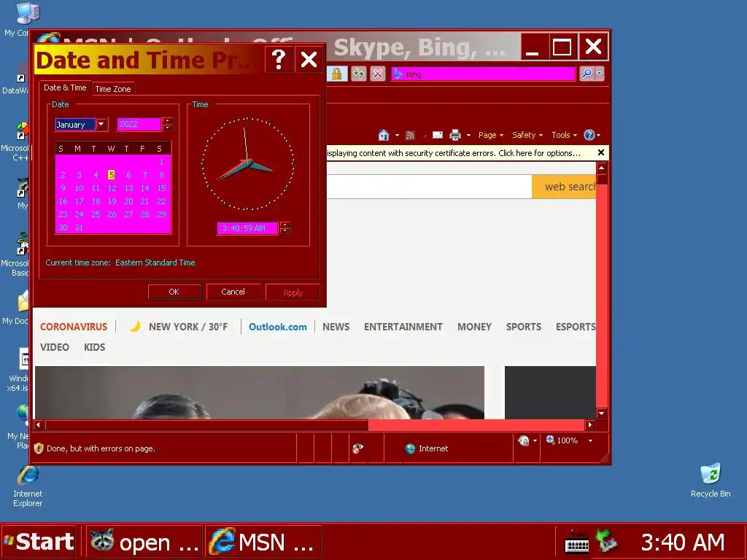747x560 pixels.
Task: Expand the help icon dropdown arrow
Action: [x=598, y=136]
